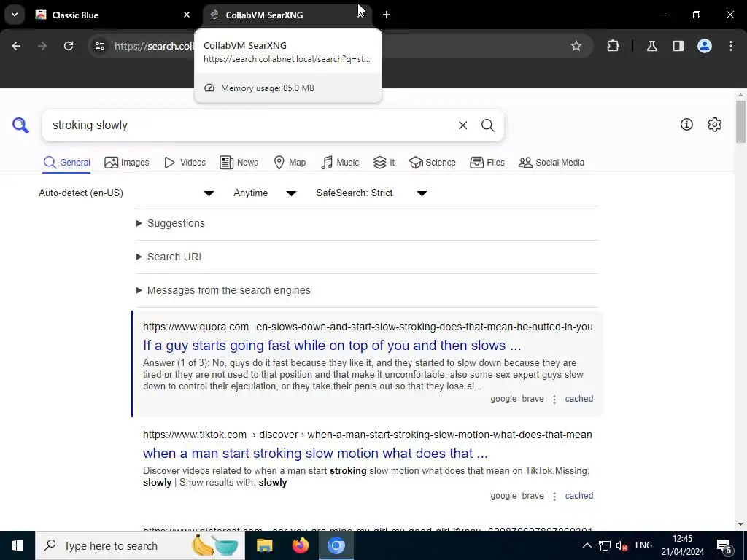This screenshot has height=560, width=747.
Task: Open a new browser tab
Action: pos(387,15)
